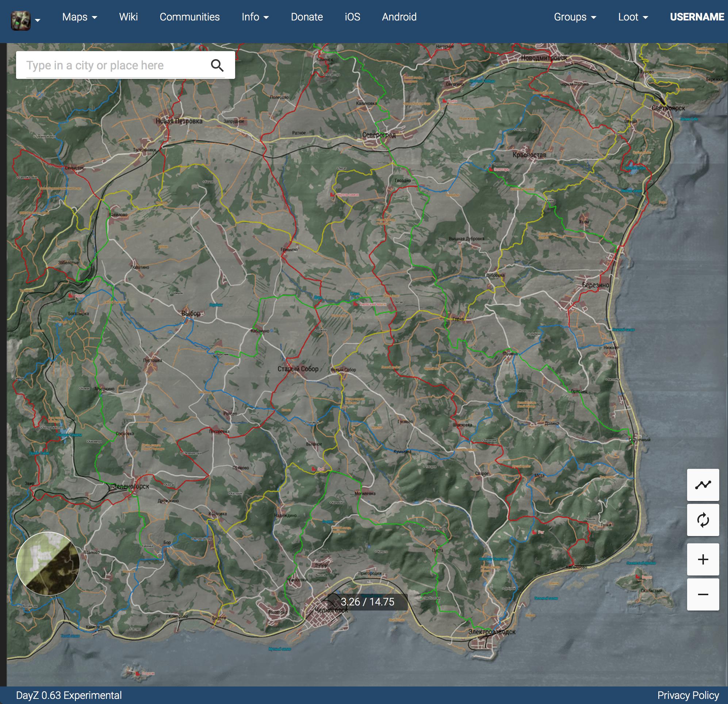Expand the Groups dropdown menu
The height and width of the screenshot is (704, 728).
(x=574, y=17)
